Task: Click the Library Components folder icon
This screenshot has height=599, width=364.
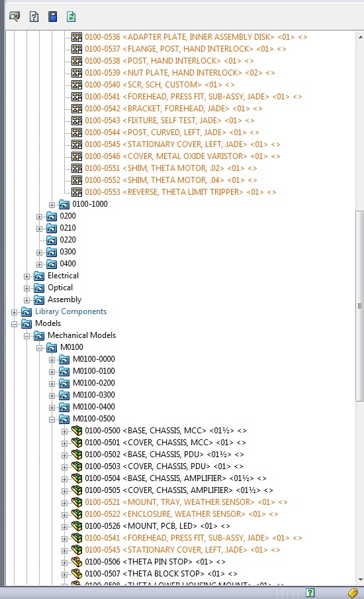Action: tap(26, 312)
